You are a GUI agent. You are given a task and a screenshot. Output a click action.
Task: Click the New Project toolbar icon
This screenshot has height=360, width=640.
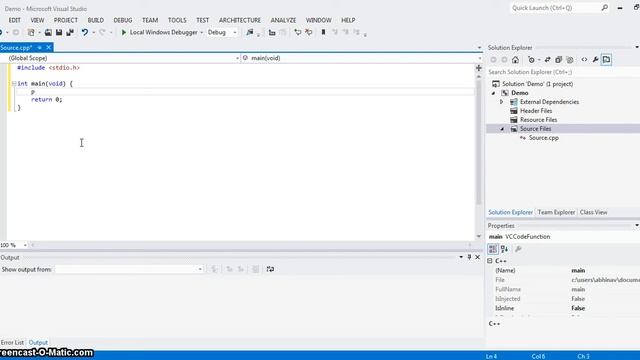coord(31,32)
